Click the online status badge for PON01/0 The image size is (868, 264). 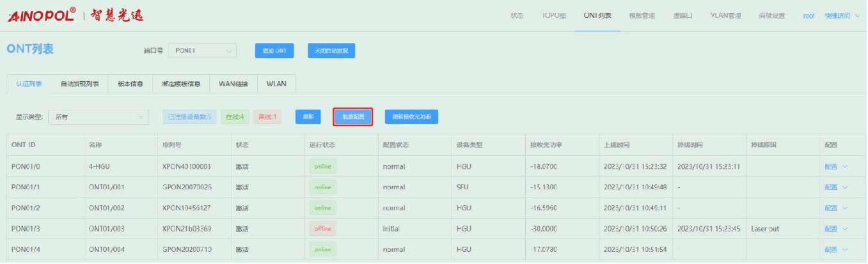(x=322, y=166)
